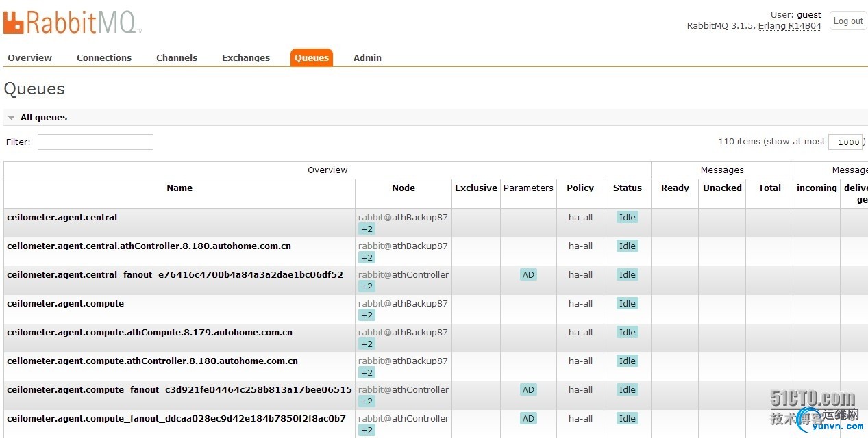Viewport: 868px width, 438px height.
Task: Click Idle status of ceilometer.agent.compute queue
Action: (x=627, y=303)
